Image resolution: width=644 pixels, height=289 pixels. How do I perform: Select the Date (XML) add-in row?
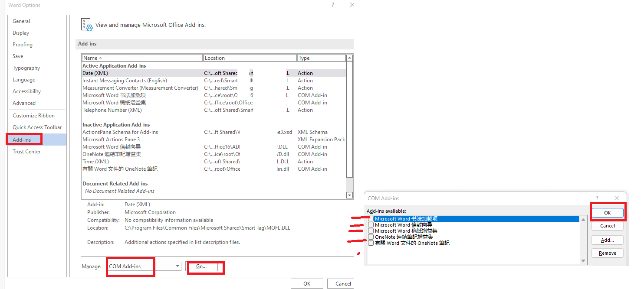(x=214, y=73)
